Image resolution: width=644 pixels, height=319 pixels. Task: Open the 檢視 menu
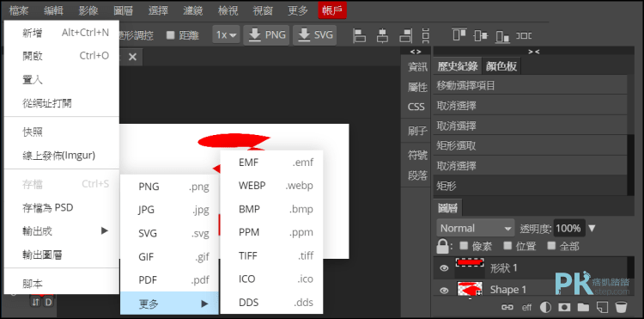[x=228, y=10]
